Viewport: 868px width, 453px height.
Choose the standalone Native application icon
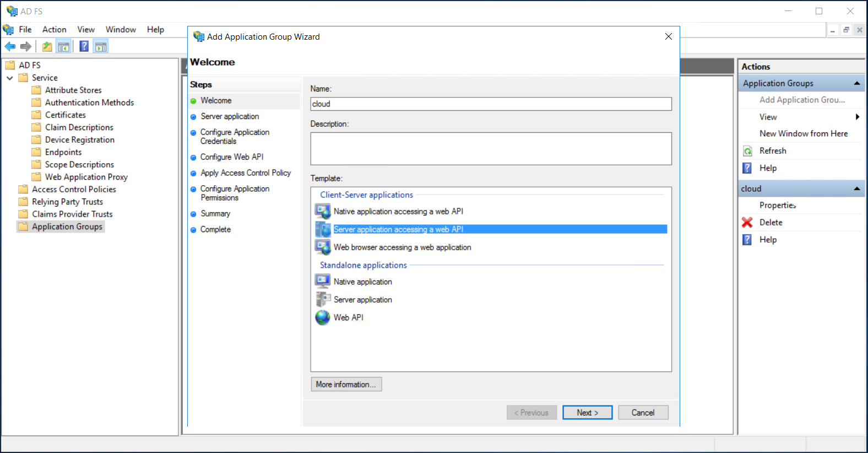[x=322, y=282]
